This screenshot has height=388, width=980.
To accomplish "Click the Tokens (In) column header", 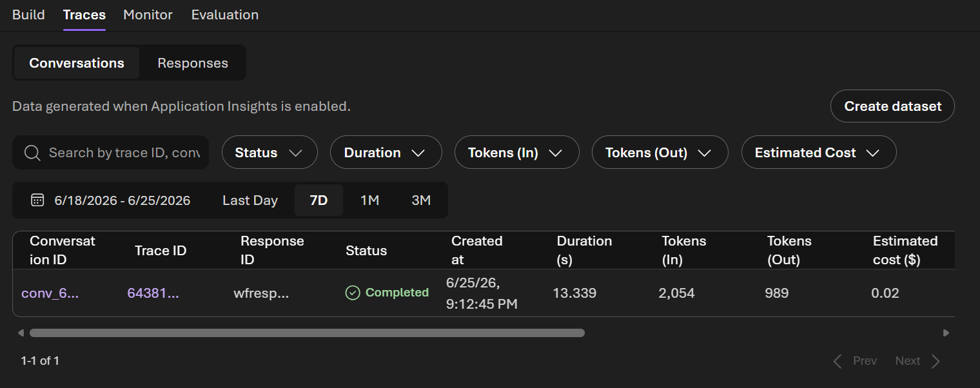I will 684,251.
